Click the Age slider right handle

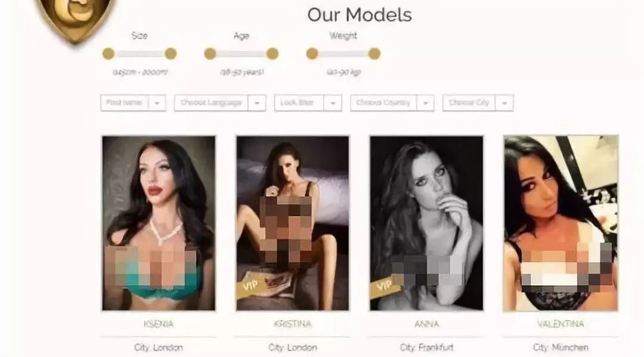point(273,54)
